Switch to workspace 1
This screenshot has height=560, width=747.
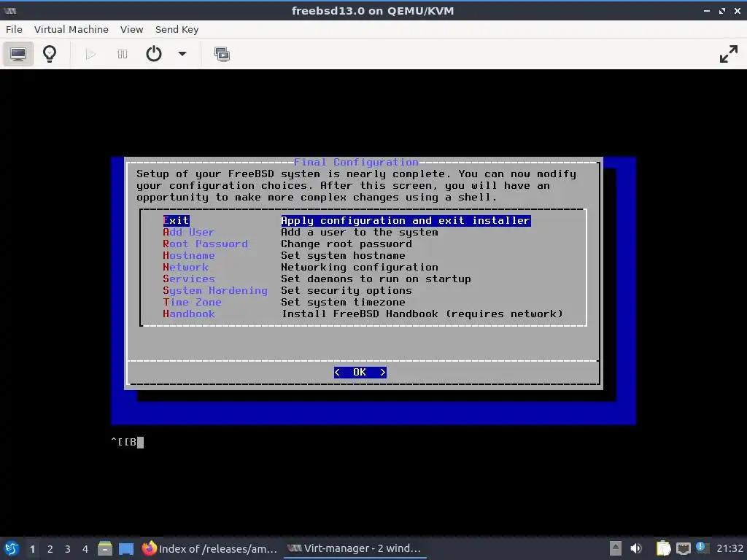pos(32,548)
